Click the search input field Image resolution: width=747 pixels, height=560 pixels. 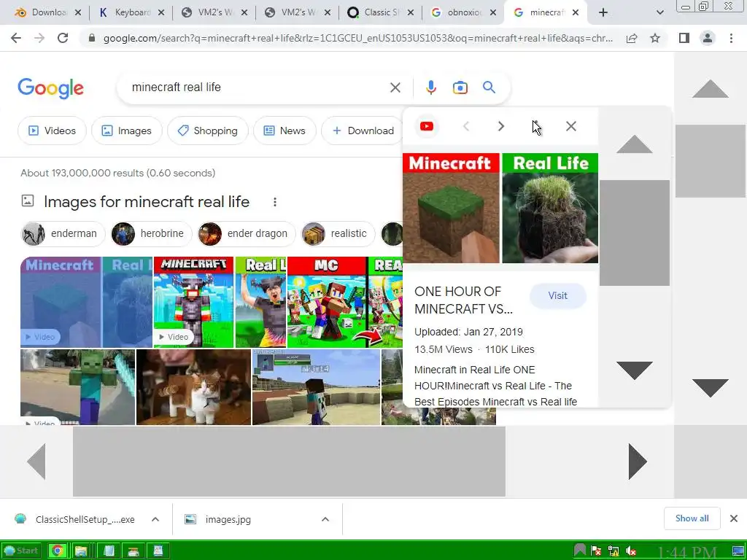click(258, 87)
